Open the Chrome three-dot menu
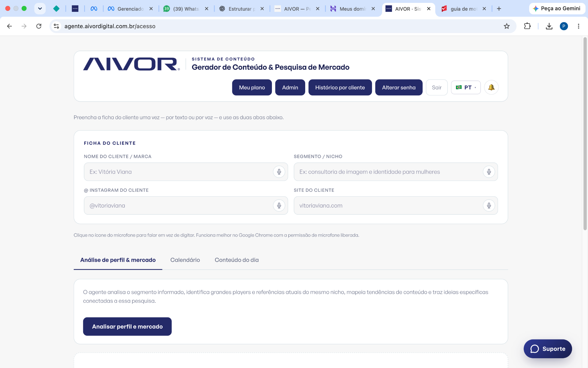This screenshot has height=368, width=588. click(x=579, y=26)
